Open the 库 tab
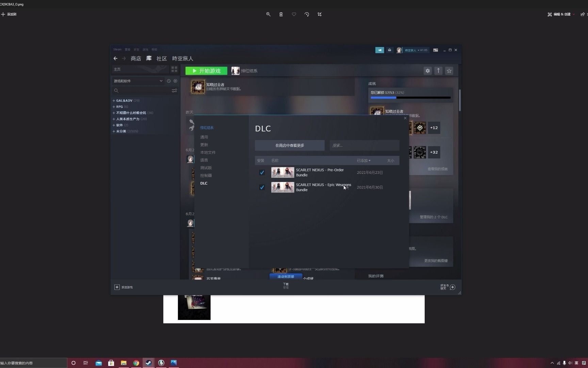The width and height of the screenshot is (588, 368). (x=149, y=59)
